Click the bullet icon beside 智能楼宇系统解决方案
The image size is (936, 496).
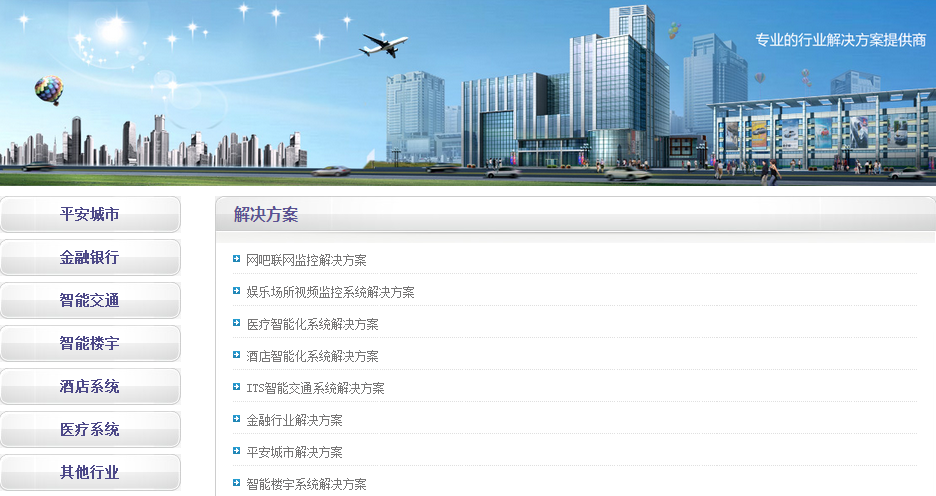pos(236,484)
